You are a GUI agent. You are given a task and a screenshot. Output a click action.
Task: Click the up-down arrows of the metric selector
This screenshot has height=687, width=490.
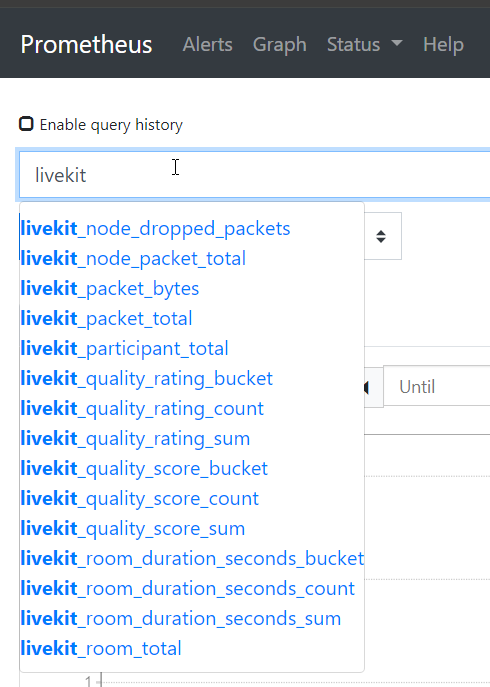pyautogui.click(x=381, y=236)
